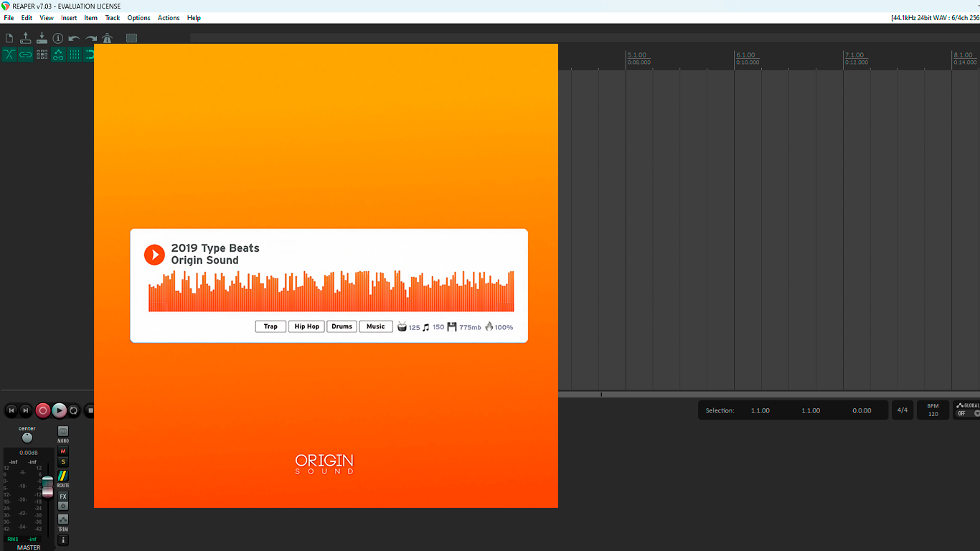Image resolution: width=980 pixels, height=551 pixels.
Task: Click the Drums tag button
Action: pos(342,326)
